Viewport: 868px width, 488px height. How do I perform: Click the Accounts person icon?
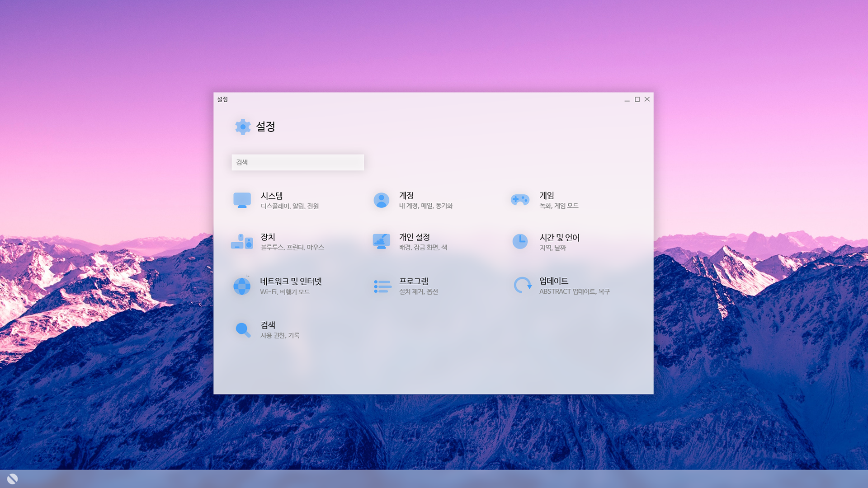click(381, 200)
